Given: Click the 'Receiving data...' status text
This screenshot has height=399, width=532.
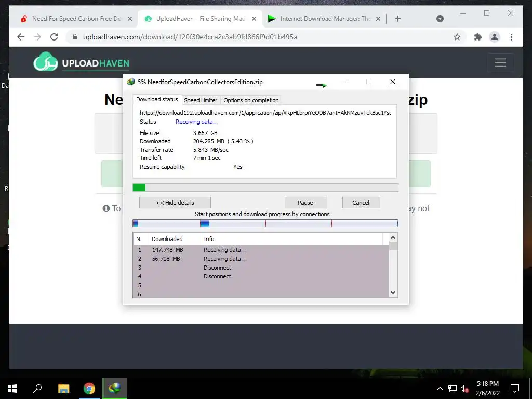Looking at the screenshot, I should (x=197, y=122).
